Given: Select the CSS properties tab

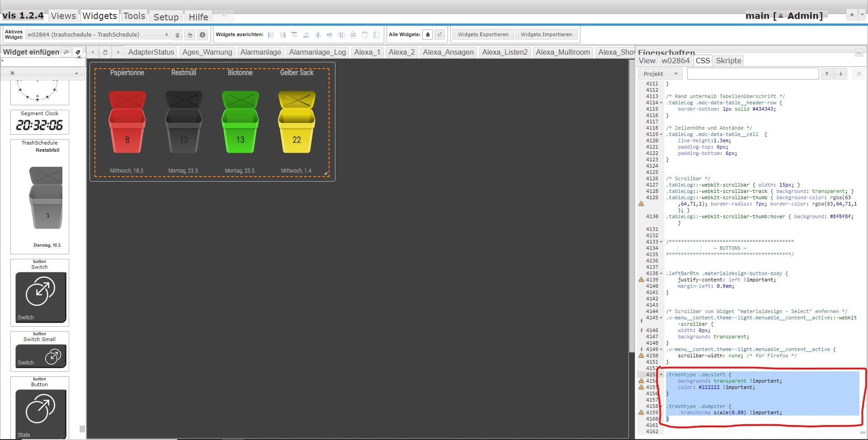Looking at the screenshot, I should (703, 61).
